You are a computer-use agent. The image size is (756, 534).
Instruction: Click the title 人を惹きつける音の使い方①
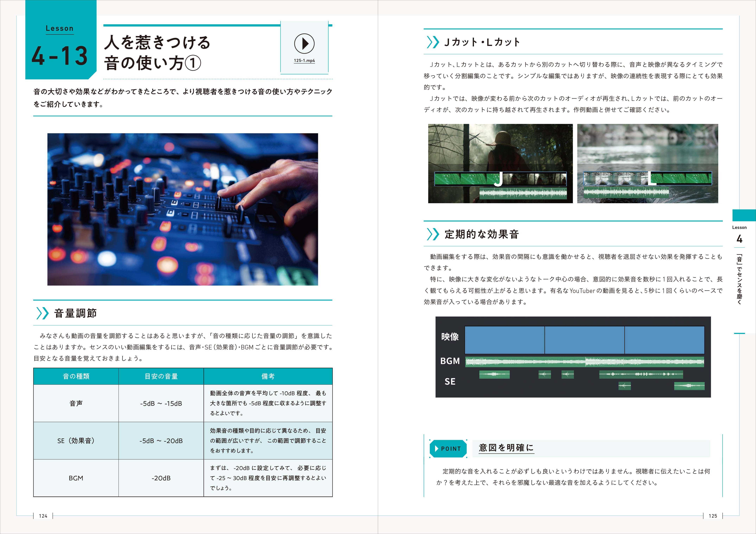point(157,53)
